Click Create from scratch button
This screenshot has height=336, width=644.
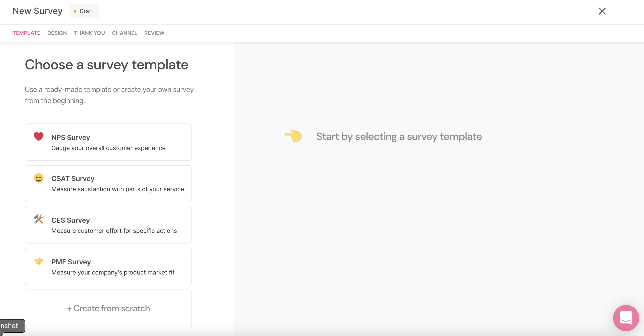click(108, 308)
